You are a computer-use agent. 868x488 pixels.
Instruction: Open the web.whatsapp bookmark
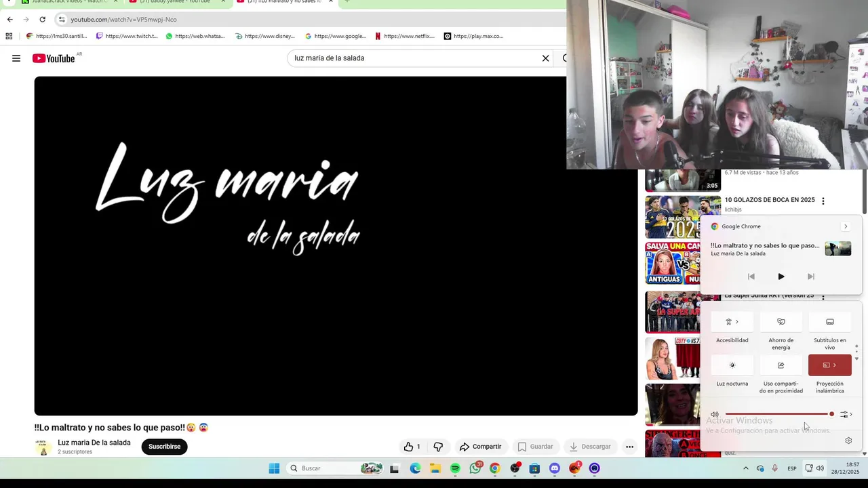pyautogui.click(x=195, y=36)
